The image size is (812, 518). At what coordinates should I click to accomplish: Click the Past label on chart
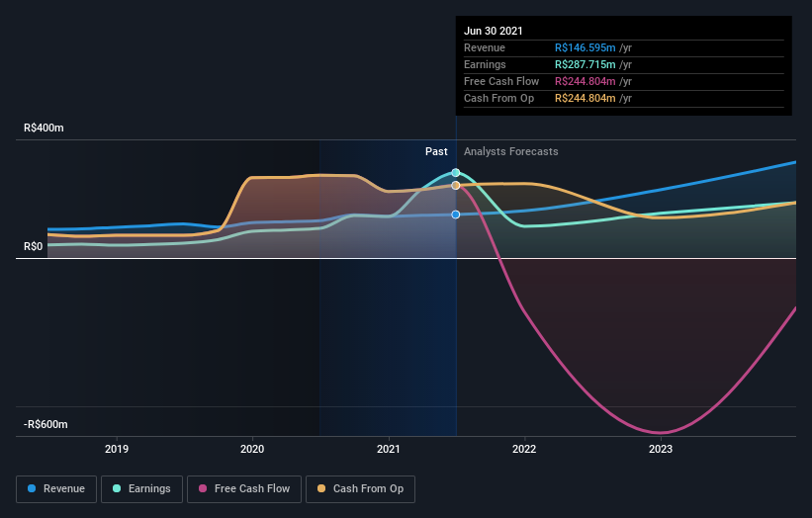click(436, 151)
